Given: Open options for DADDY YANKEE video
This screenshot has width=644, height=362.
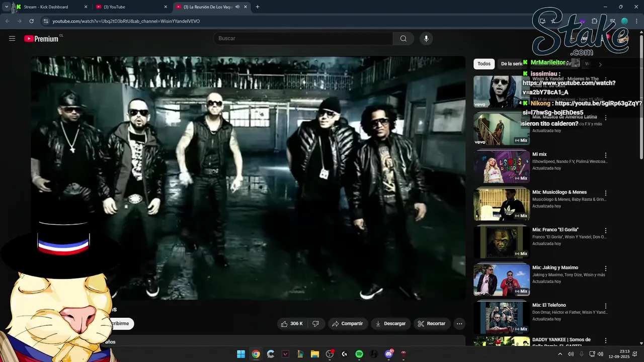Looking at the screenshot, I should pos(606,341).
